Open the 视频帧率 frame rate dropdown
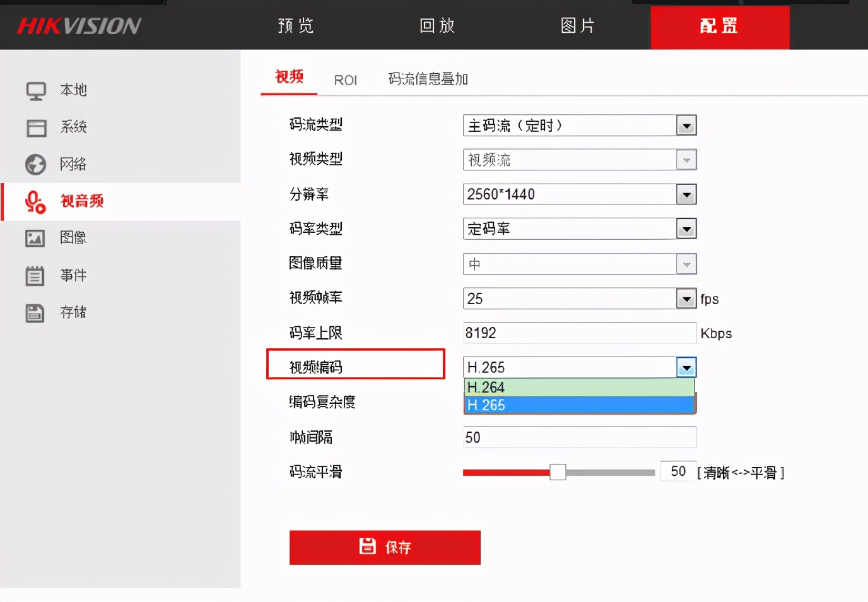868x602 pixels. point(686,298)
